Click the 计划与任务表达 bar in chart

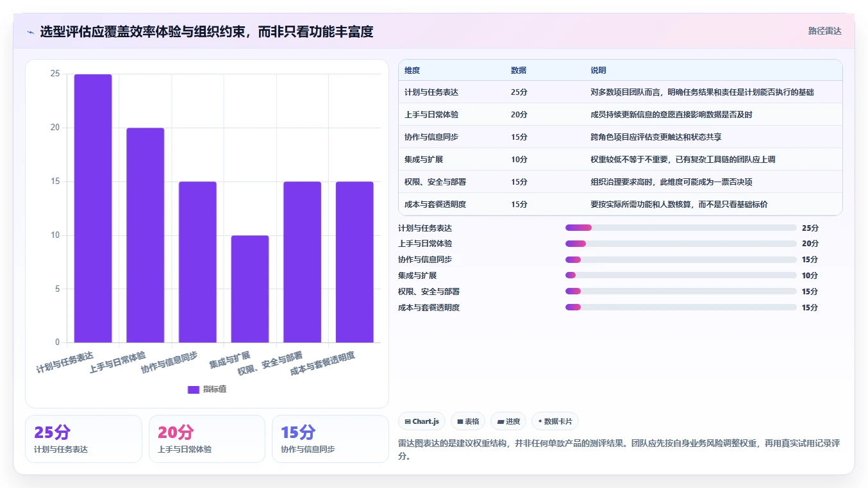93,208
